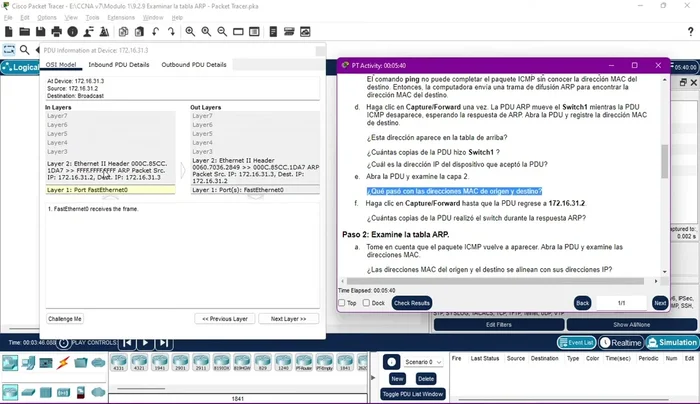Pick the Inspect magnifier tool
The height and width of the screenshot is (404, 700).
tap(25, 50)
